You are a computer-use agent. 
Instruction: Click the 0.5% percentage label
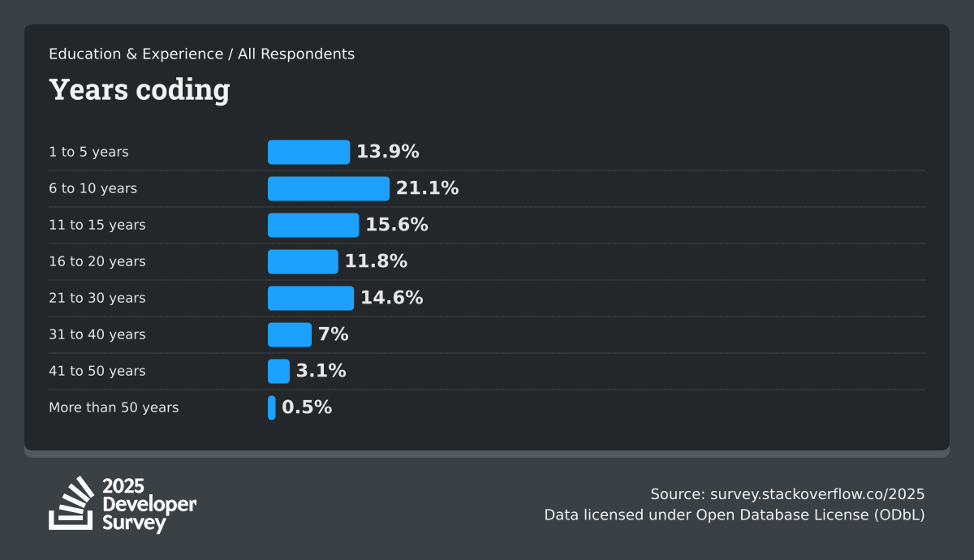pyautogui.click(x=307, y=407)
